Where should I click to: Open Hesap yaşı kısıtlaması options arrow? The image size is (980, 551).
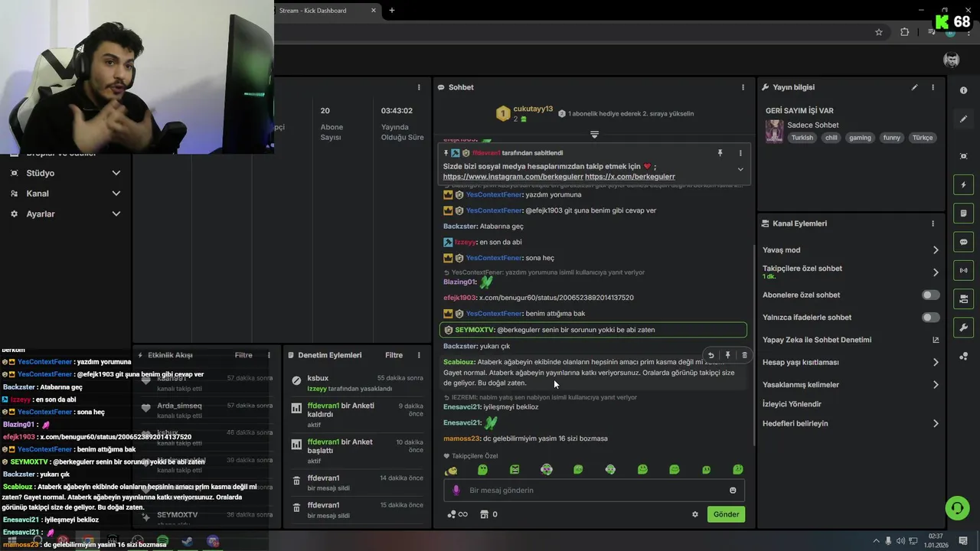click(x=936, y=362)
